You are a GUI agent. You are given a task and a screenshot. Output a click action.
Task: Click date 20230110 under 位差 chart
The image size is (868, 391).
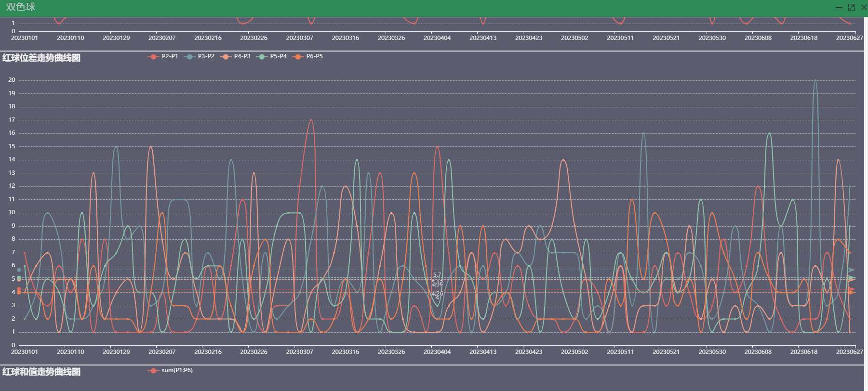[70, 352]
